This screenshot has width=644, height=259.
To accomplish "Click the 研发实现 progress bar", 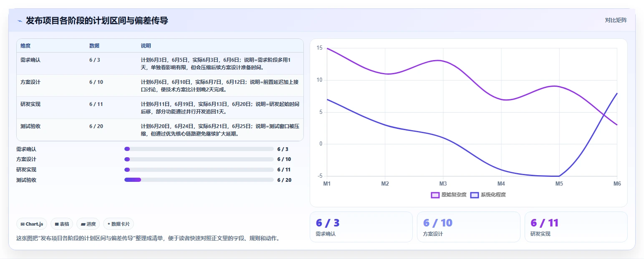I will coord(199,170).
